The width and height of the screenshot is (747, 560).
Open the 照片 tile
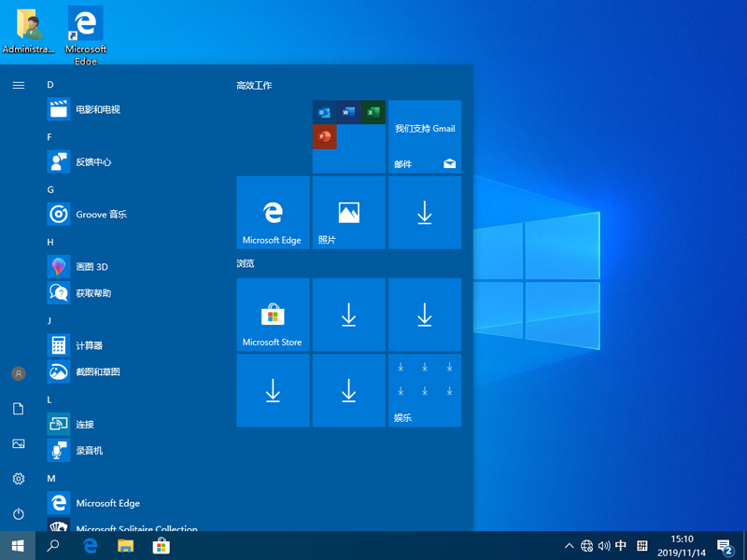tap(348, 212)
